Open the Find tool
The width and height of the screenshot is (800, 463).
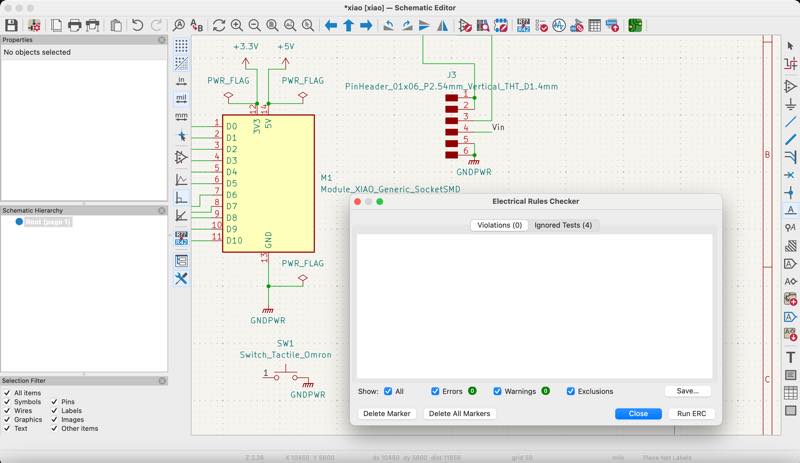[179, 25]
